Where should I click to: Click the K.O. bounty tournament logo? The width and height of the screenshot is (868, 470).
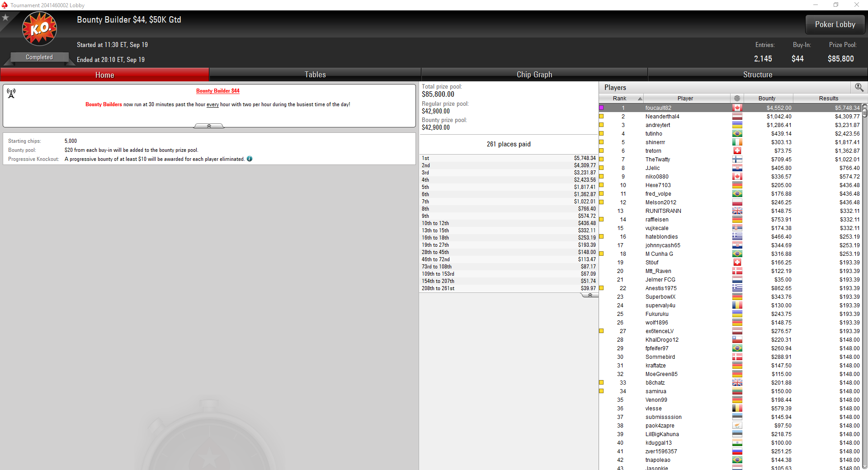(x=40, y=29)
